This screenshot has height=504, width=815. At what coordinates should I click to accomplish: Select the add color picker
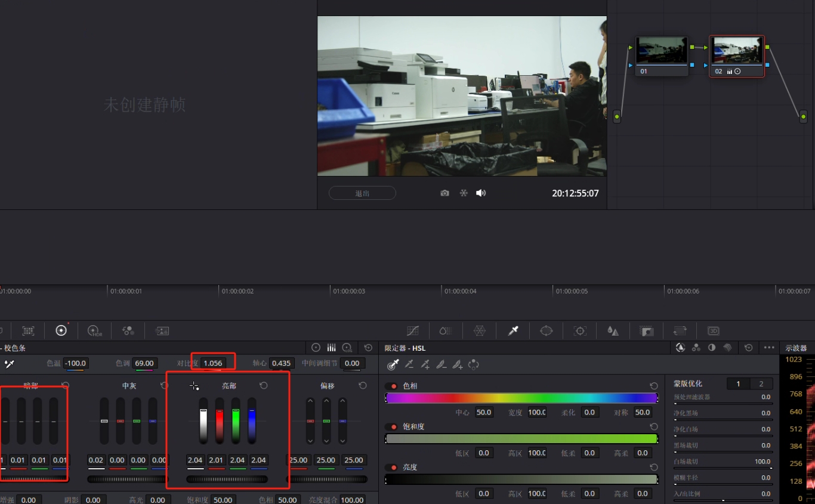tap(425, 364)
